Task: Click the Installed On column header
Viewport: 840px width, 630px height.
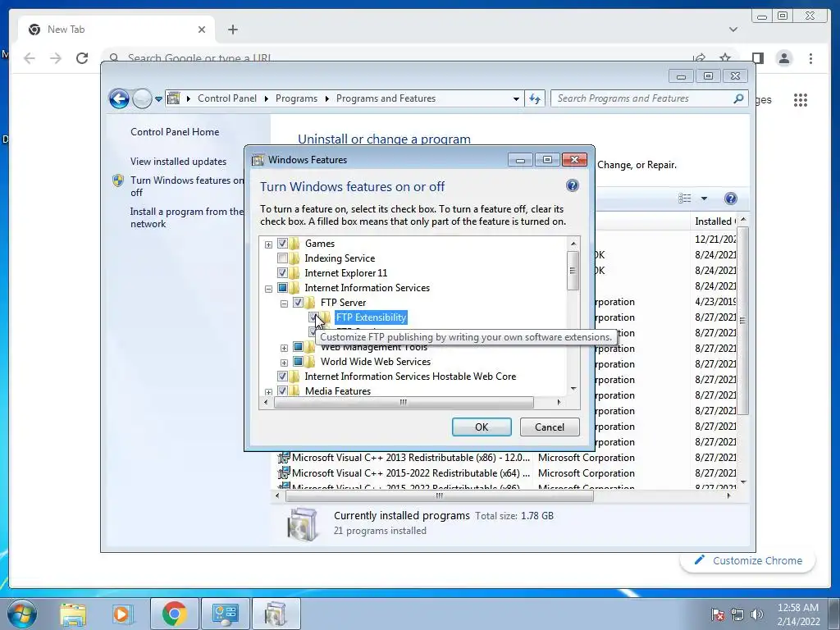Action: coord(714,221)
